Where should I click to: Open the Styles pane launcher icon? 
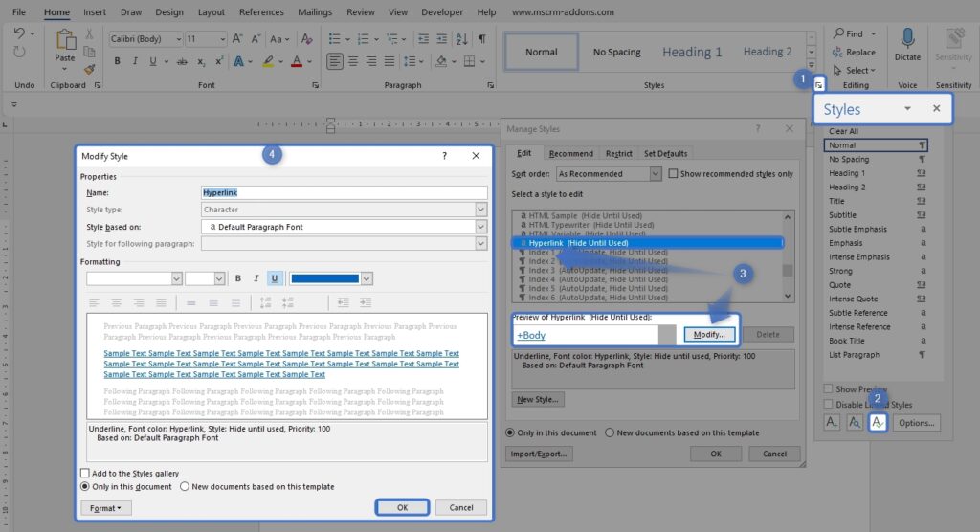(819, 84)
